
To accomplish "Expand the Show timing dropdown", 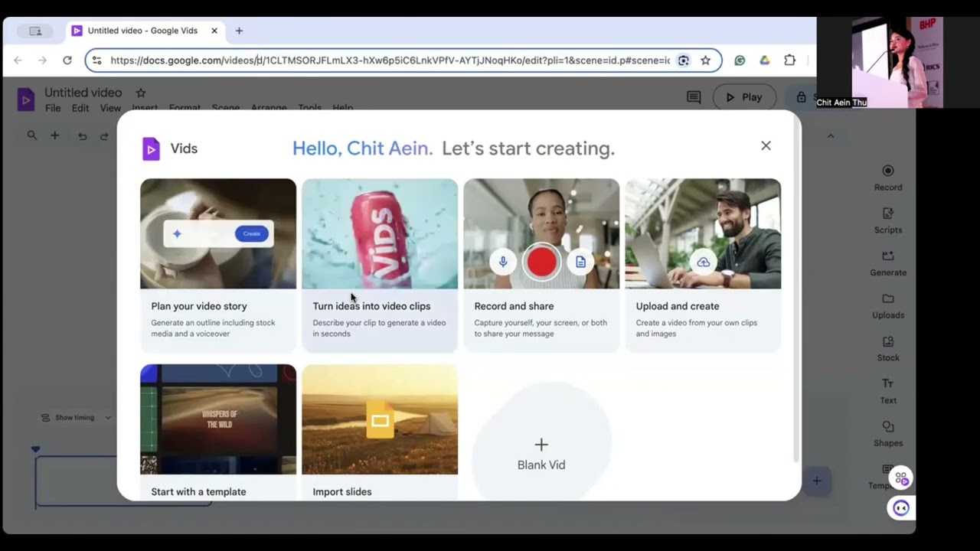I will [76, 418].
